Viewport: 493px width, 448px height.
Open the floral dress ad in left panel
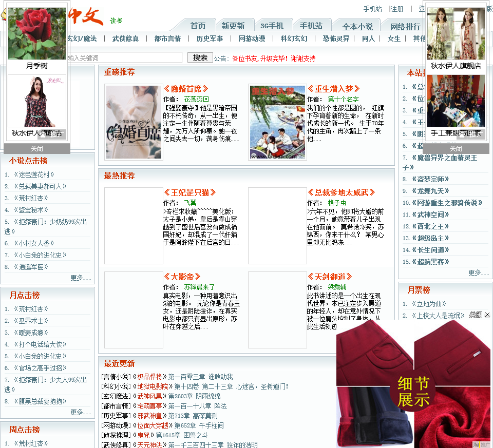tap(37, 101)
